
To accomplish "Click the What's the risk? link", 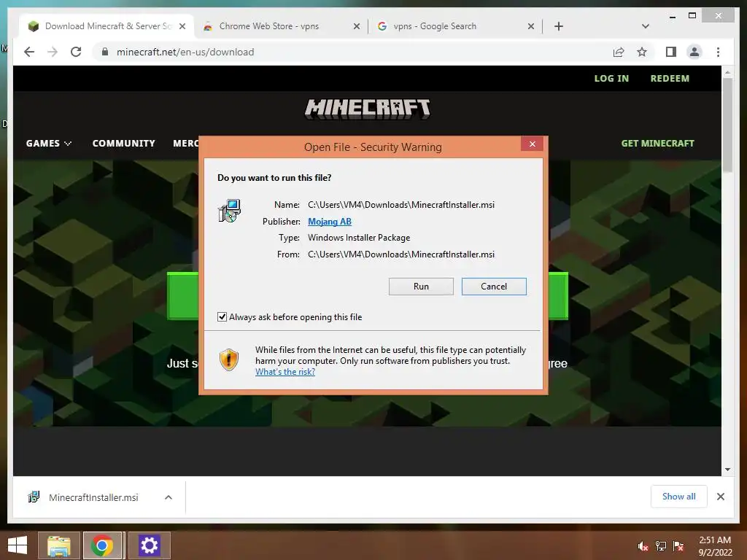I will coord(285,372).
